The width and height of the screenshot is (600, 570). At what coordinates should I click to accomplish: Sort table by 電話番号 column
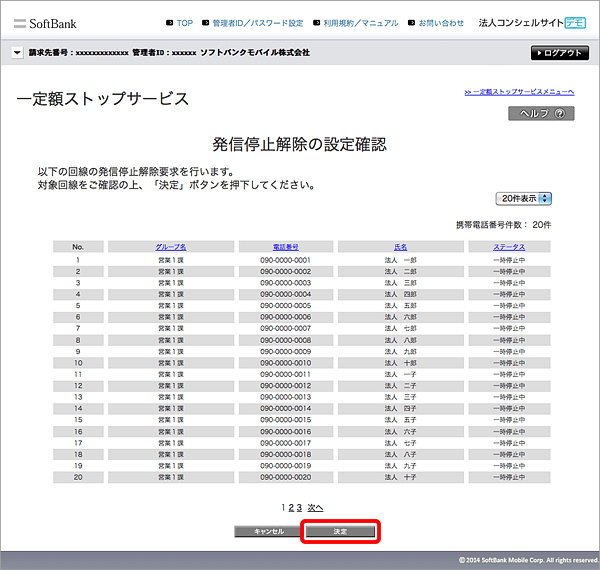[x=285, y=247]
